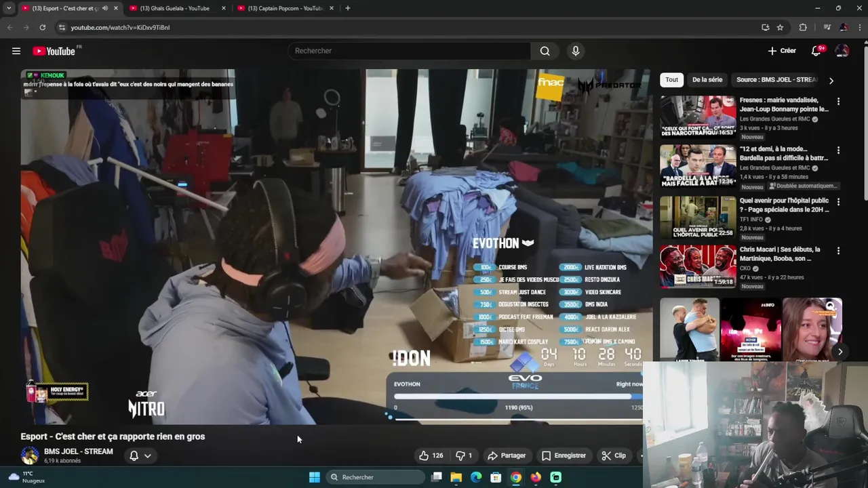
Task: Open Chrome extensions puzzle icon
Action: tap(803, 27)
